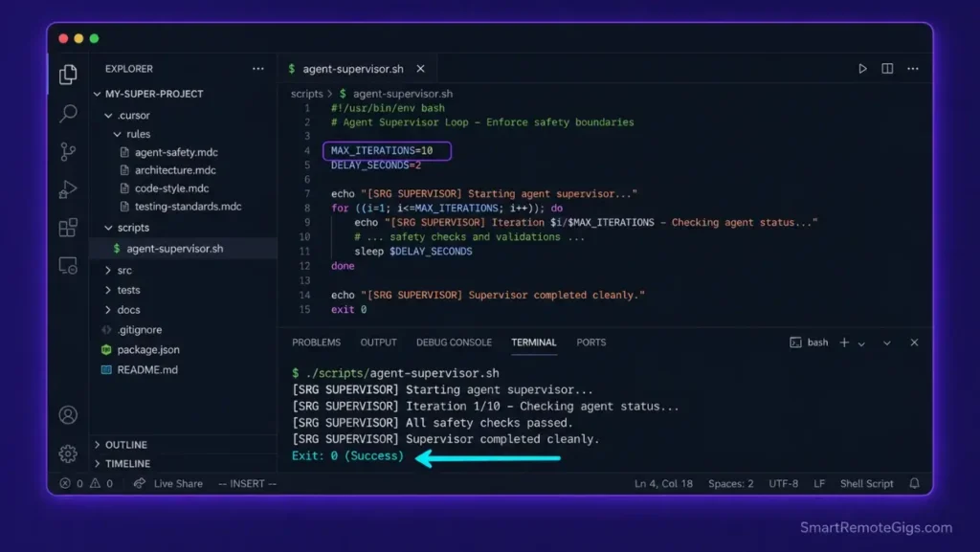Viewport: 980px width, 552px height.
Task: Open the Accounts icon in activity bar
Action: (68, 414)
